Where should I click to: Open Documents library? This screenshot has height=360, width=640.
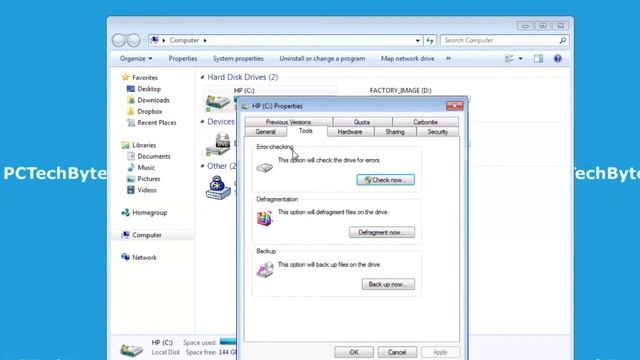[153, 156]
